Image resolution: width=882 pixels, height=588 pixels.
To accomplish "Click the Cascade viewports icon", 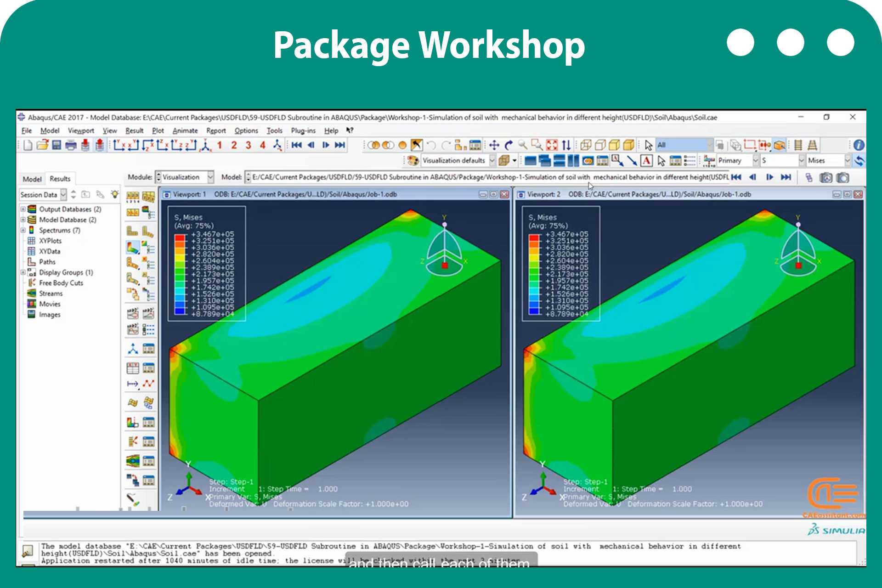I will tap(545, 160).
